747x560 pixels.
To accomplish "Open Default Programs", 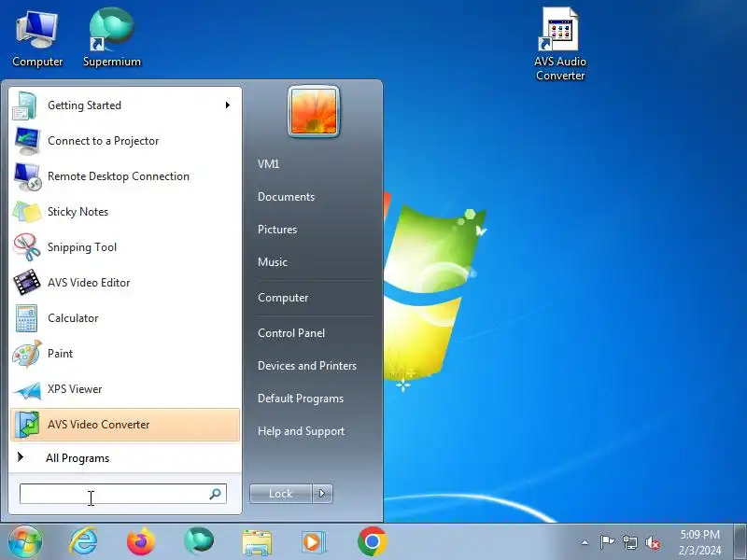I will tap(301, 399).
